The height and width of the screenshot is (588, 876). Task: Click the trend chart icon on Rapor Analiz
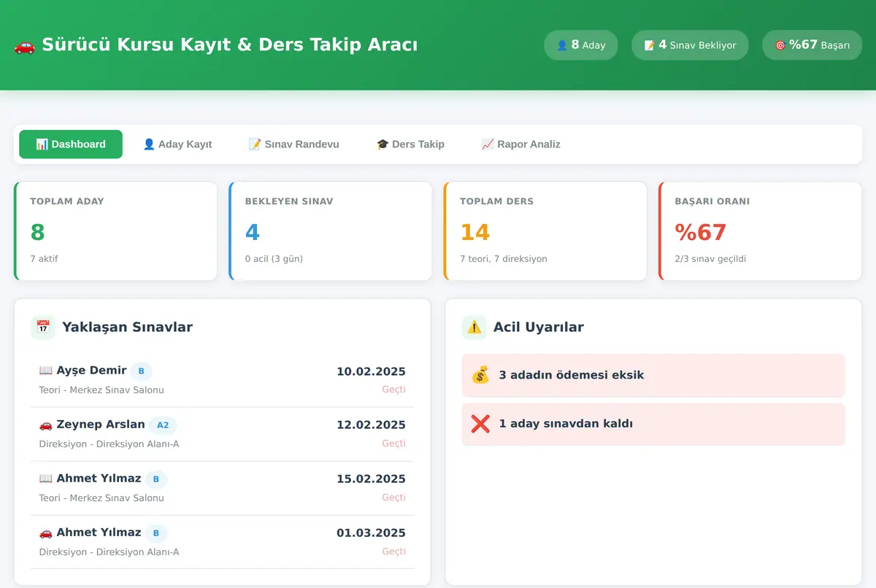pos(488,144)
